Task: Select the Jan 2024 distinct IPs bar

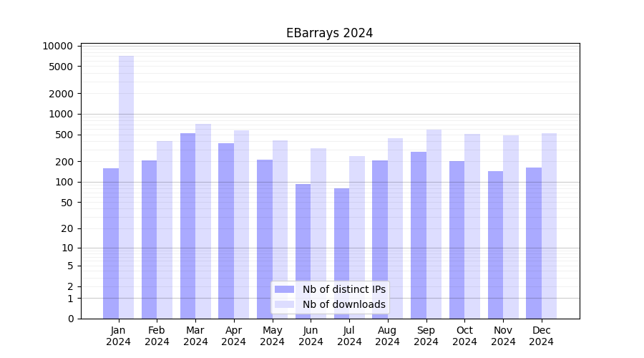Action: click(111, 243)
